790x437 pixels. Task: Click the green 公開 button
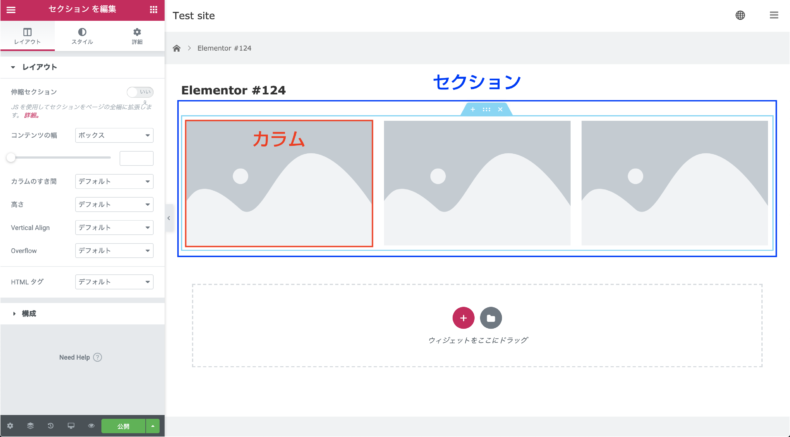click(123, 426)
